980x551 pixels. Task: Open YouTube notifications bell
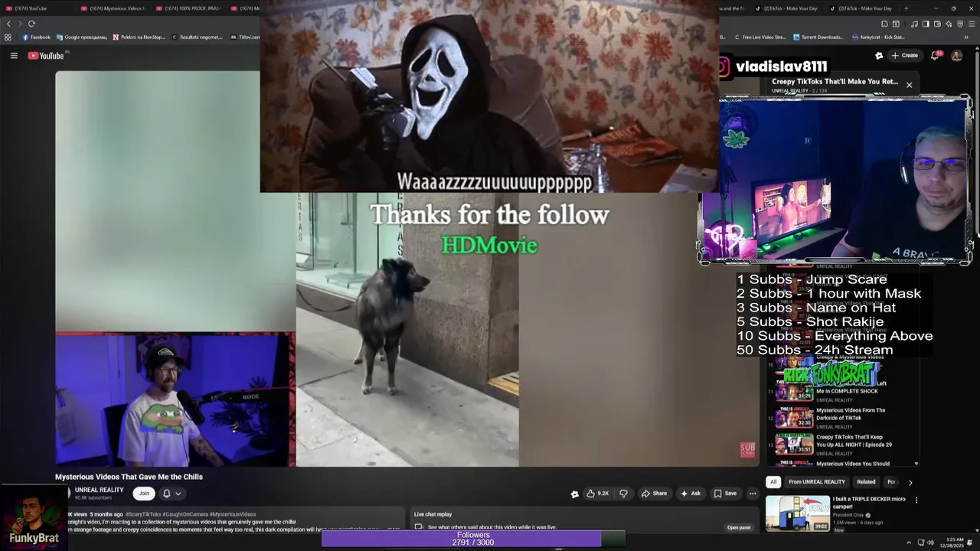tap(935, 55)
